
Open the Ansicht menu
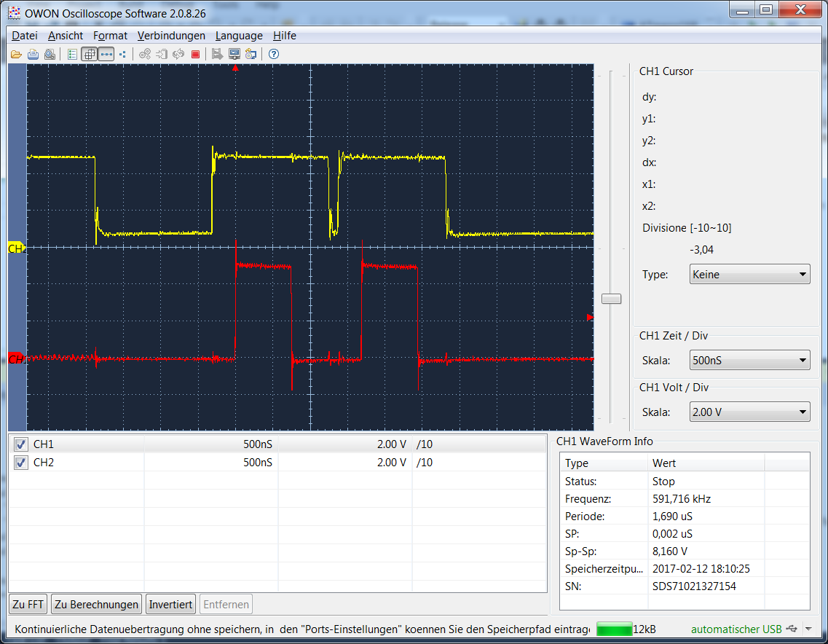tap(66, 36)
